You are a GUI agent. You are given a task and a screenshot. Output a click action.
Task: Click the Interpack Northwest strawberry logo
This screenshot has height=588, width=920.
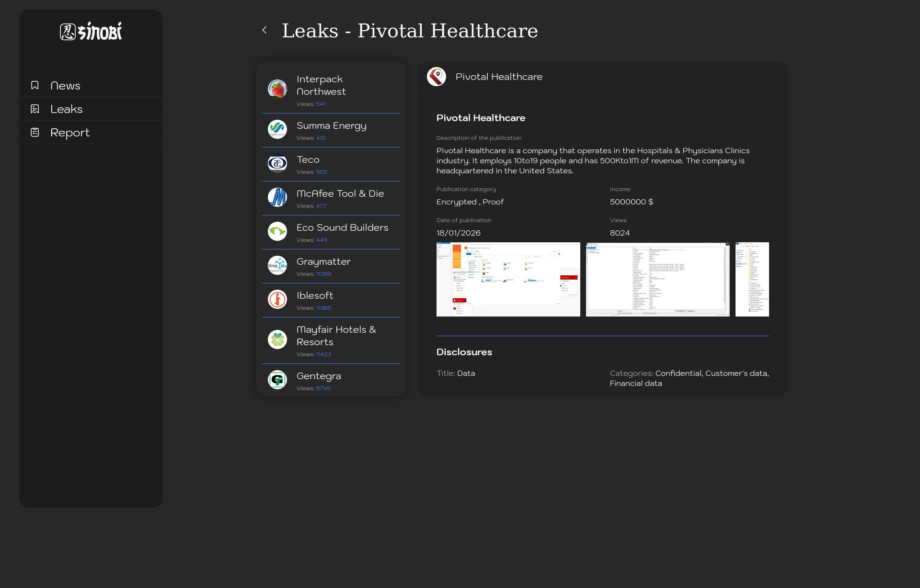[x=277, y=89]
